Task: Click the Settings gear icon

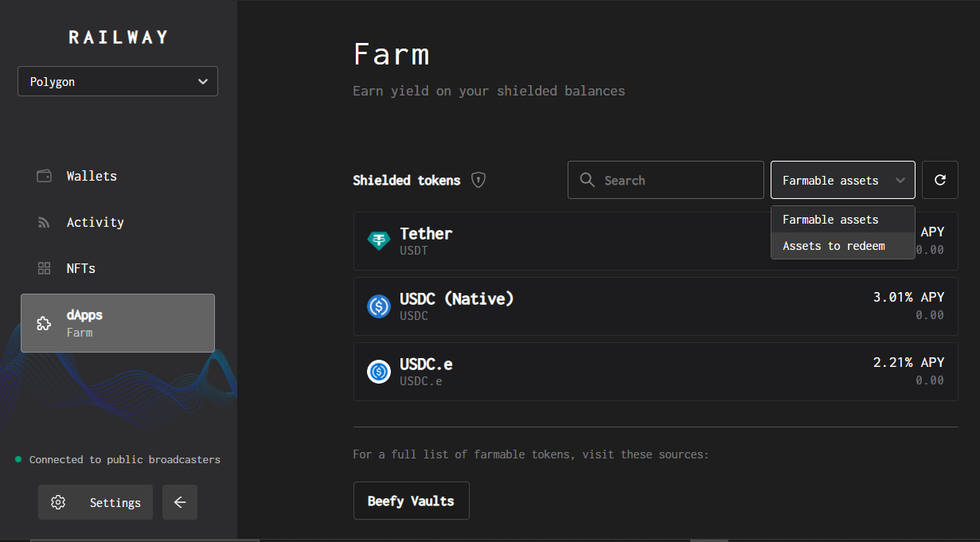Action: pos(58,502)
